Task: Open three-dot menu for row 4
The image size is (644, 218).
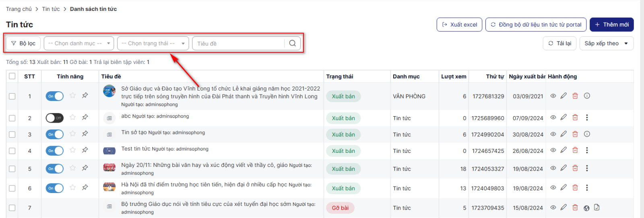Action: (x=587, y=150)
